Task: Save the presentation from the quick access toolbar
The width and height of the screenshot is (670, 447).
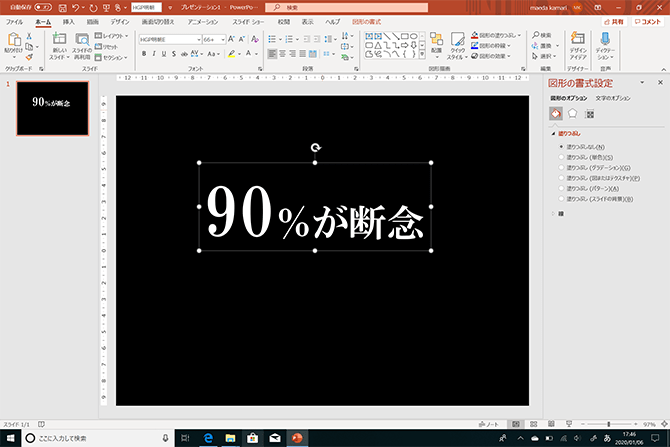Action: [x=62, y=8]
